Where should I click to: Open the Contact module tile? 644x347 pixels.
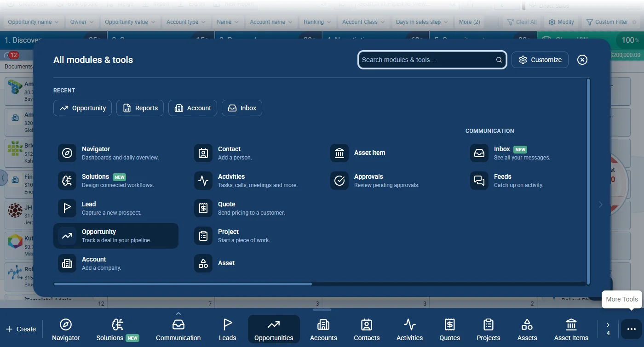tap(252, 153)
